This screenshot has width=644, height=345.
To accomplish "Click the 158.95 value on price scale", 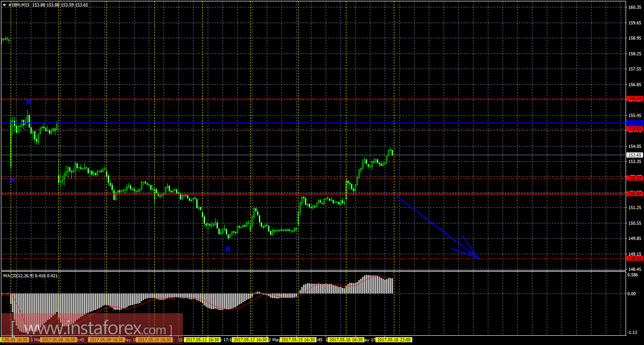I will (635, 38).
